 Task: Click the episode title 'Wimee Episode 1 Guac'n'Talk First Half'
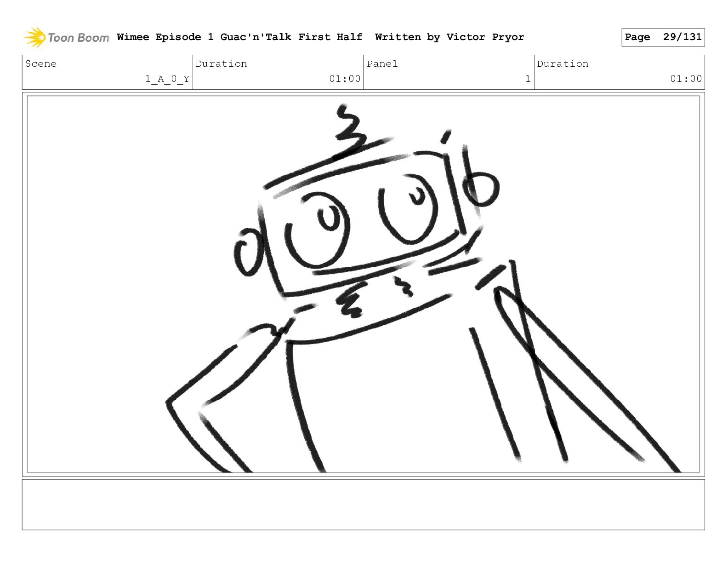pos(239,37)
